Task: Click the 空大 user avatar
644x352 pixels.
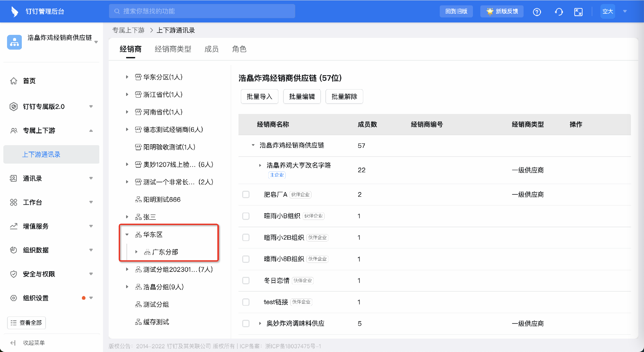Action: 608,11
